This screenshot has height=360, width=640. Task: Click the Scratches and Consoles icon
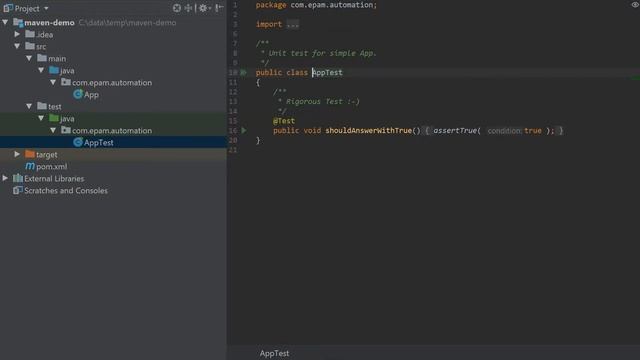coord(18,190)
